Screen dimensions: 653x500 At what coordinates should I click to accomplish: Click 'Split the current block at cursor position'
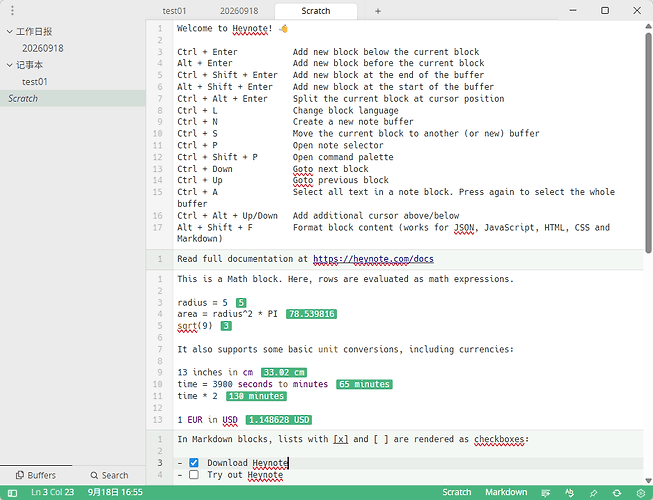pos(398,99)
